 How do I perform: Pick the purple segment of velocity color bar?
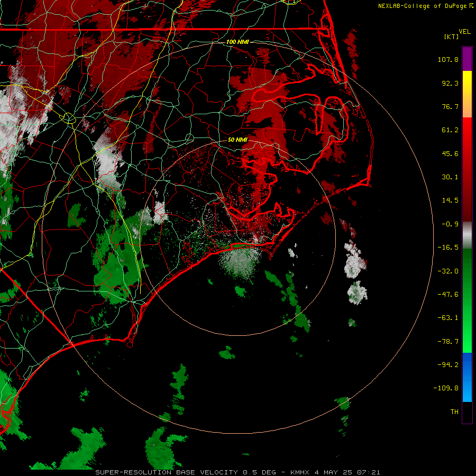[x=467, y=59]
